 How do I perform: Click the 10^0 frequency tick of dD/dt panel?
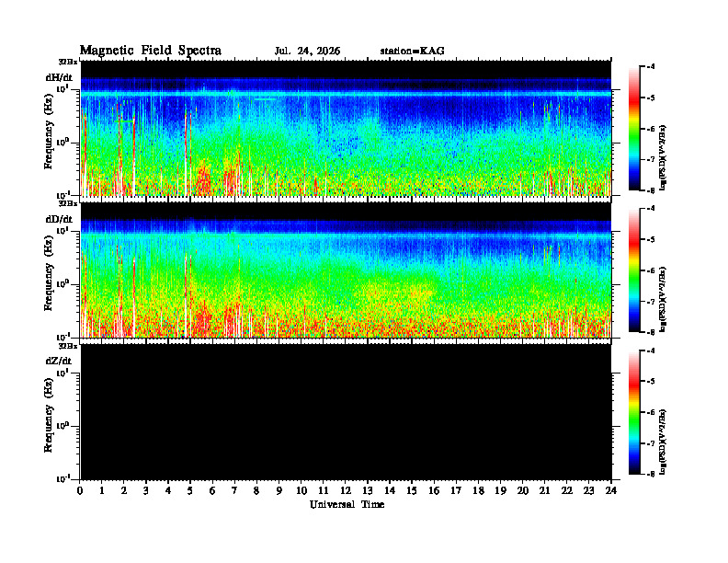(x=63, y=284)
